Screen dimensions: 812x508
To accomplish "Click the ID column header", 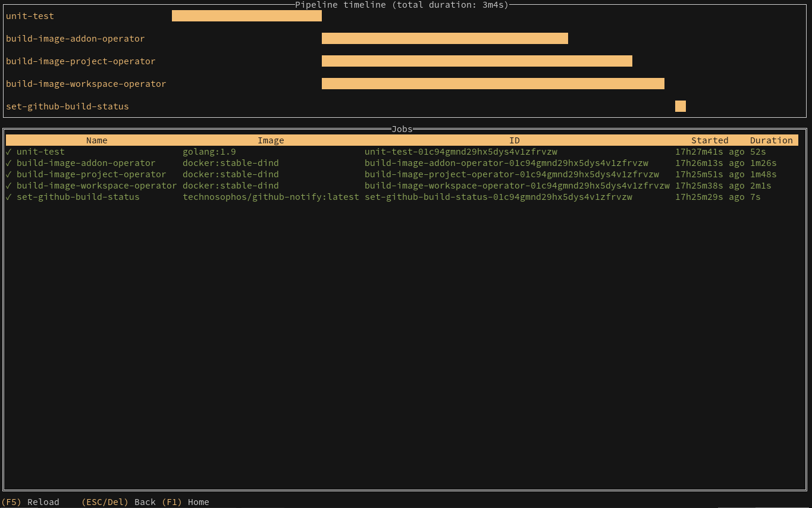I will coord(515,140).
